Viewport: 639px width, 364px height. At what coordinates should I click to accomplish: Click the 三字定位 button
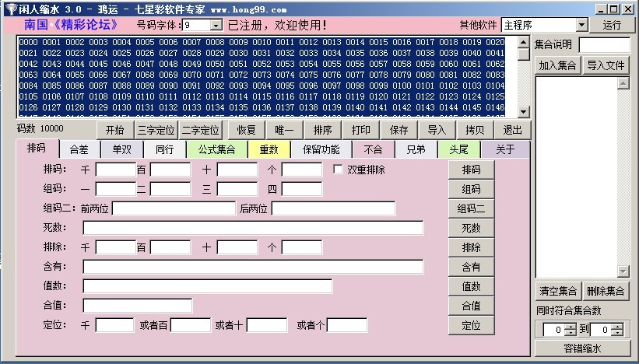point(156,130)
